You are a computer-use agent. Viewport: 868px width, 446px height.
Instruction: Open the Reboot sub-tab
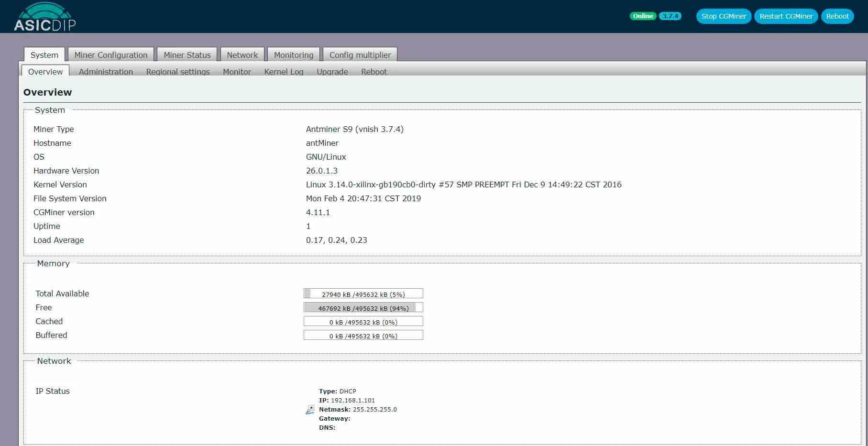tap(374, 72)
